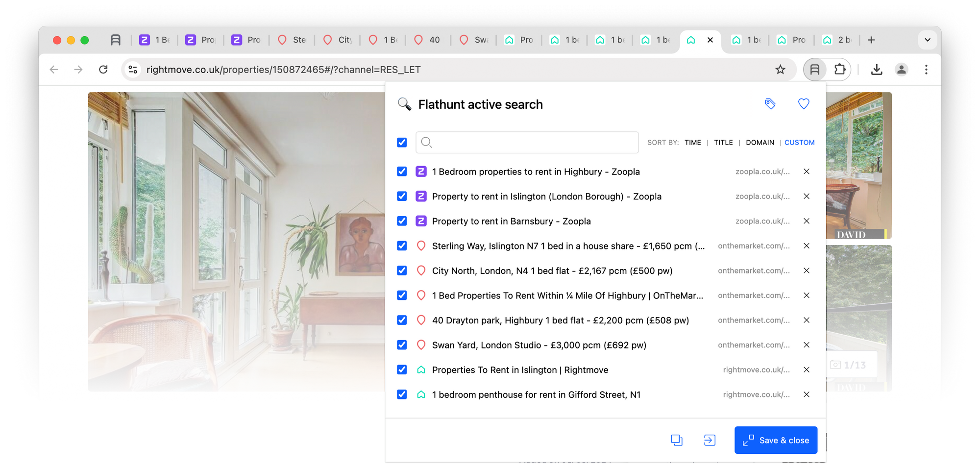Remove 1 Bedroom properties Highbury Zoopla entry
Viewport: 980px width, 468px height.
(807, 172)
